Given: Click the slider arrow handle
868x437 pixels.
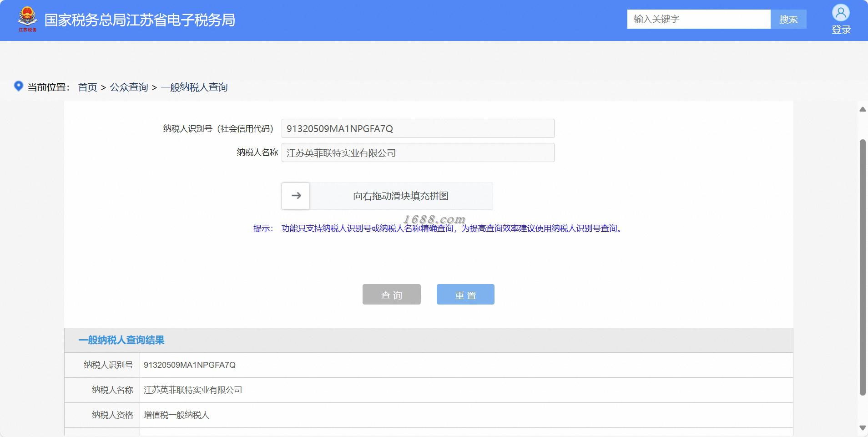Looking at the screenshot, I should click(296, 196).
